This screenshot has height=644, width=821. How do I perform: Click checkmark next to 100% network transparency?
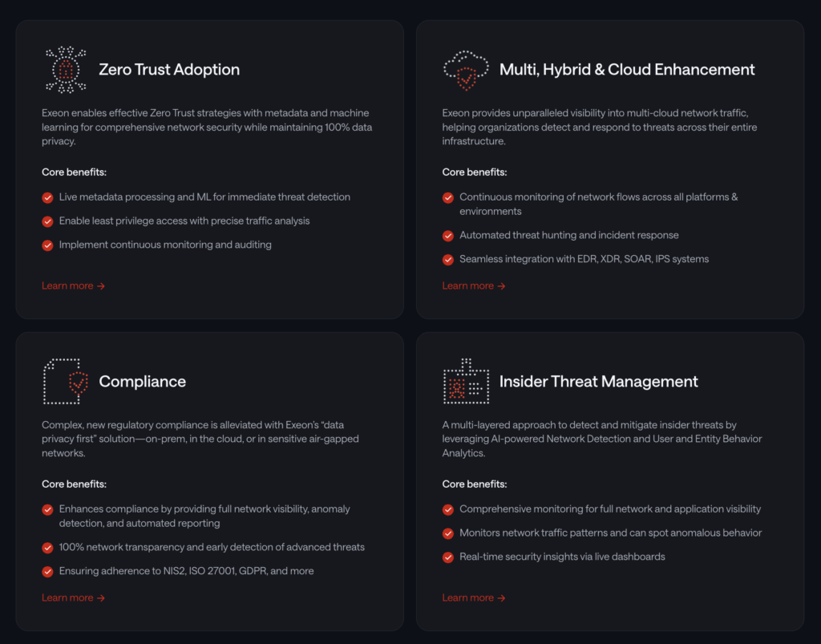coord(48,548)
